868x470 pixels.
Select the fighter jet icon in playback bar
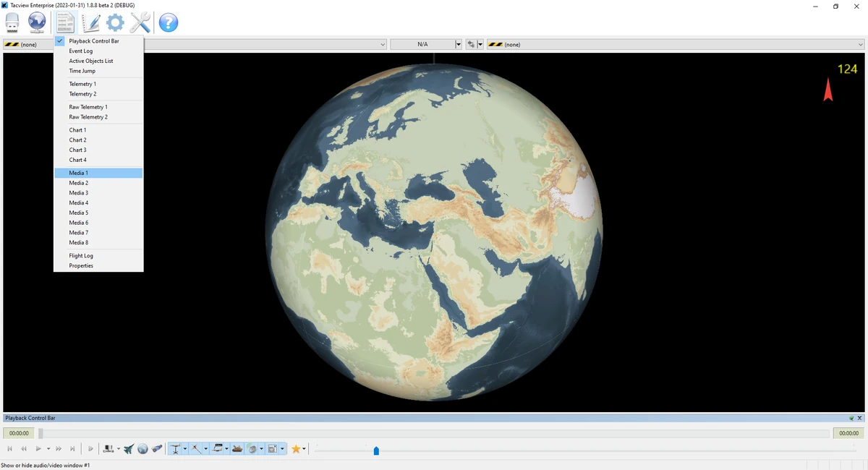129,448
